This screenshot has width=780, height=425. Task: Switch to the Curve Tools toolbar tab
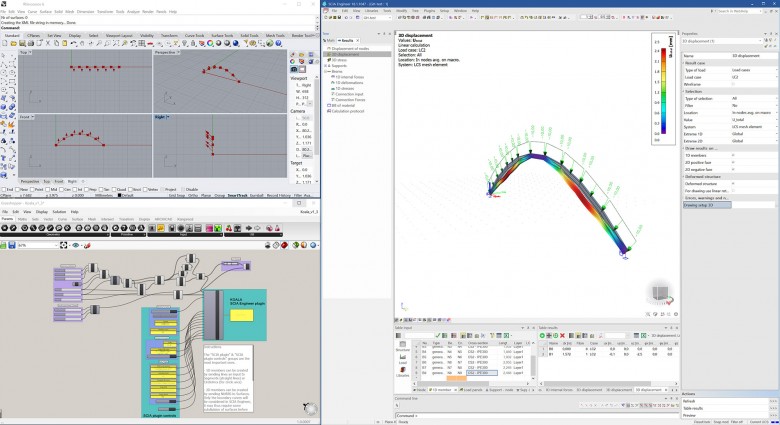click(194, 34)
